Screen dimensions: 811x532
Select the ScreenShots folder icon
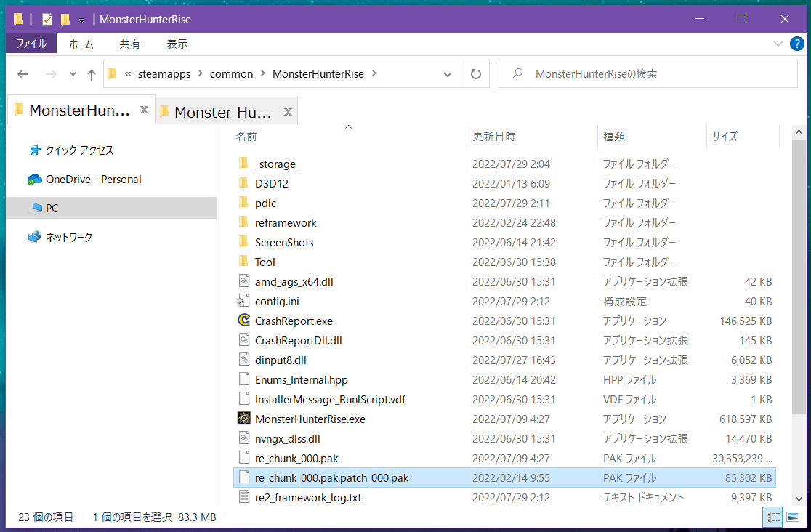point(243,242)
